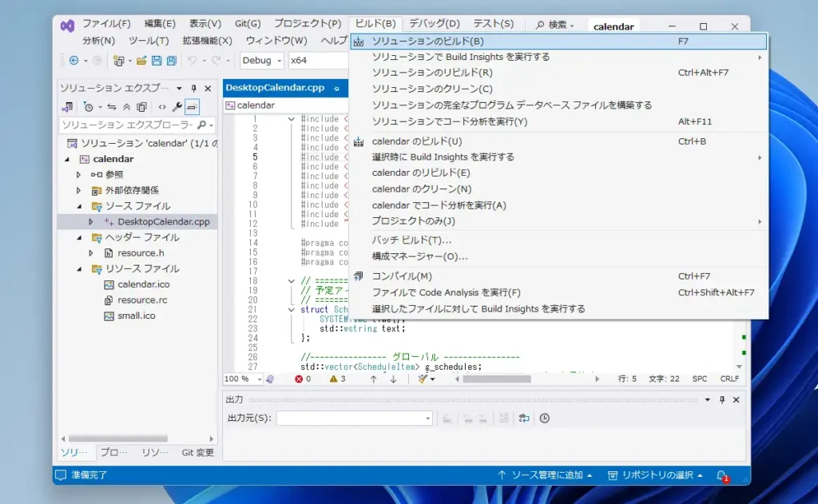Click the Open File folder icon
Viewport: 818px width, 504px height.
click(x=141, y=61)
